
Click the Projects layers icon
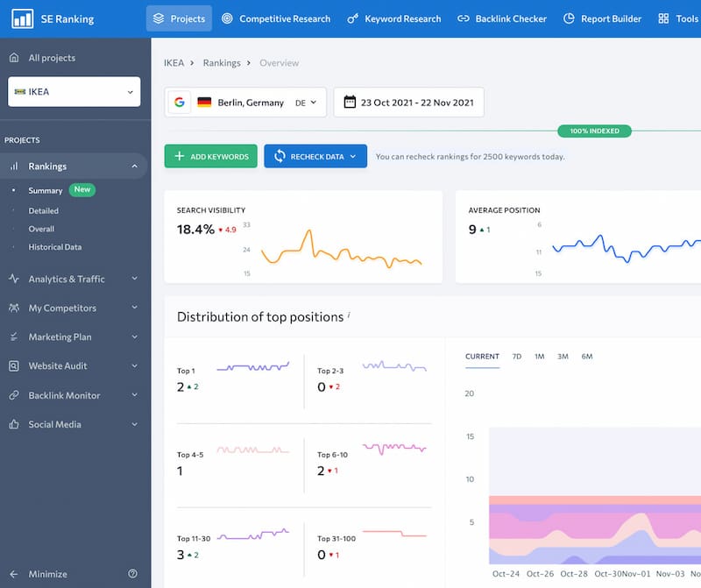159,18
